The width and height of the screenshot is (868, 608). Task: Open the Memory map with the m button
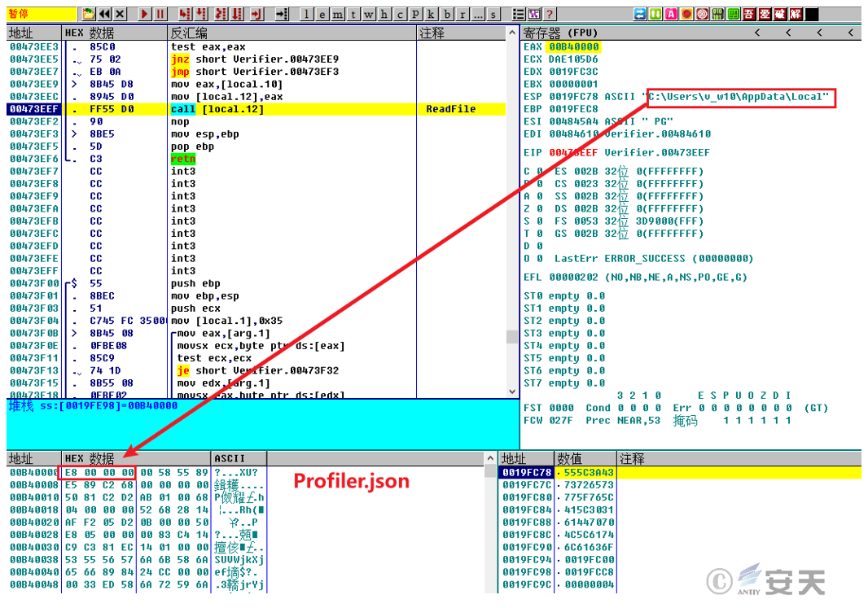(337, 14)
